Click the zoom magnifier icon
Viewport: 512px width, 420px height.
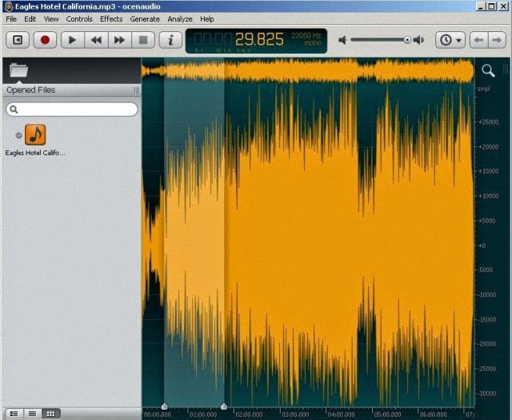[x=488, y=70]
